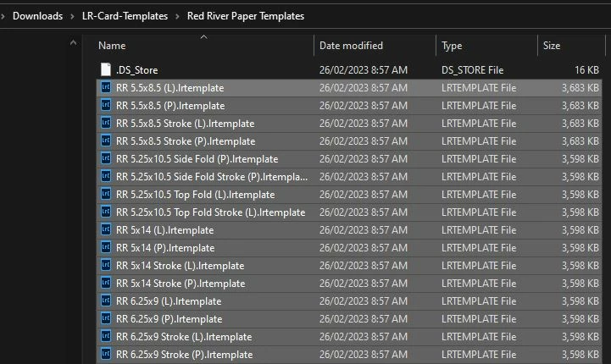Select file name RR 6.25x9 (P).lrtemplate

tap(169, 319)
